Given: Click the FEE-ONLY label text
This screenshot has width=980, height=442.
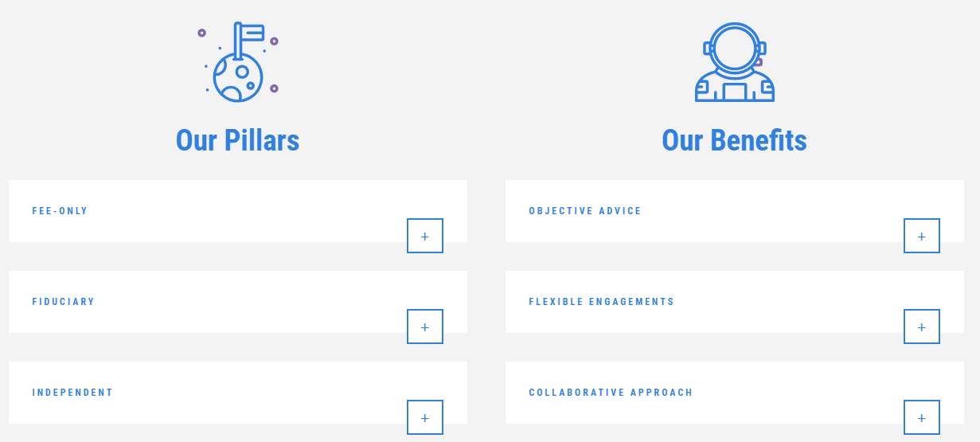Looking at the screenshot, I should pyautogui.click(x=60, y=211).
